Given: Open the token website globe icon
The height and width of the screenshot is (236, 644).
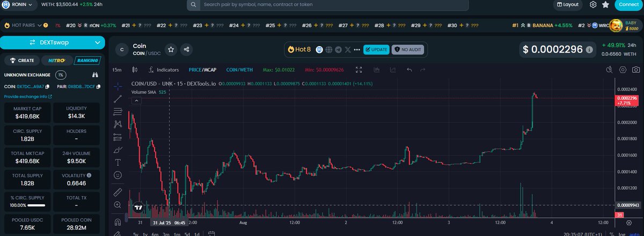Looking at the screenshot, I should (328, 49).
